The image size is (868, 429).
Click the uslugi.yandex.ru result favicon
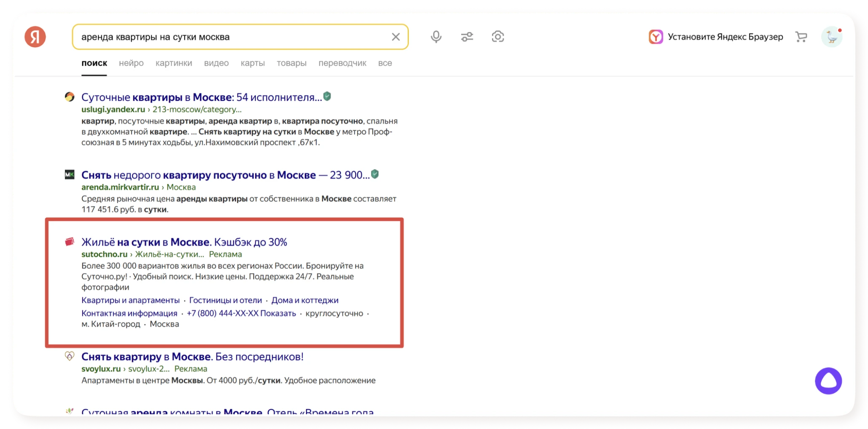70,97
